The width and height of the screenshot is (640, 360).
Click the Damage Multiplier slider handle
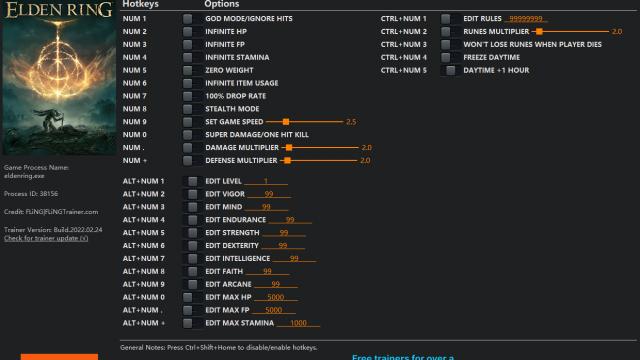click(289, 147)
